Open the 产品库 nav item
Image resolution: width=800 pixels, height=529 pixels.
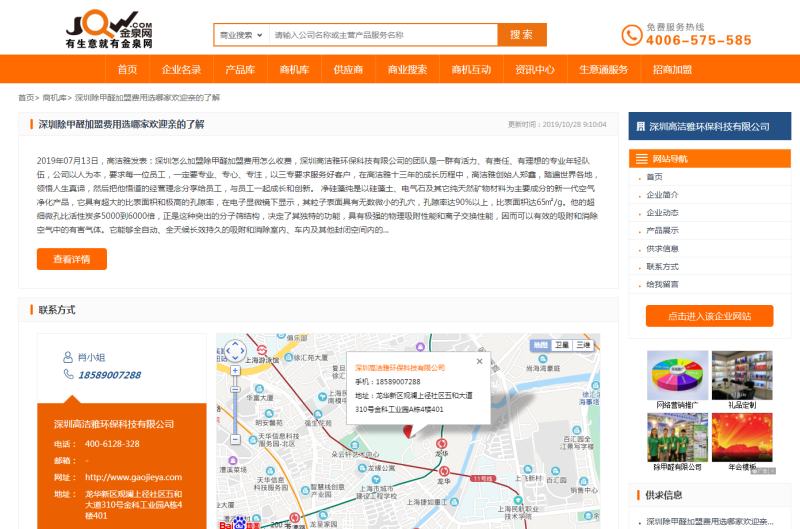[240, 69]
